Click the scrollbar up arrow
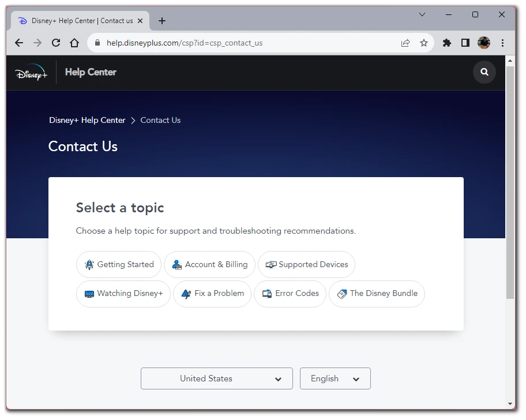Screen dimensions: 526x420 [x=510, y=61]
